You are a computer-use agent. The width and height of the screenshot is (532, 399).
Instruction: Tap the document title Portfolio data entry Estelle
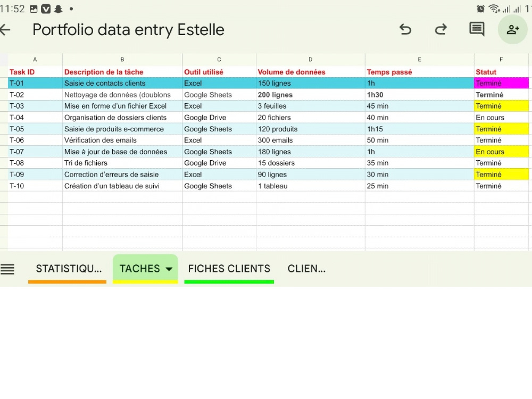click(x=128, y=30)
